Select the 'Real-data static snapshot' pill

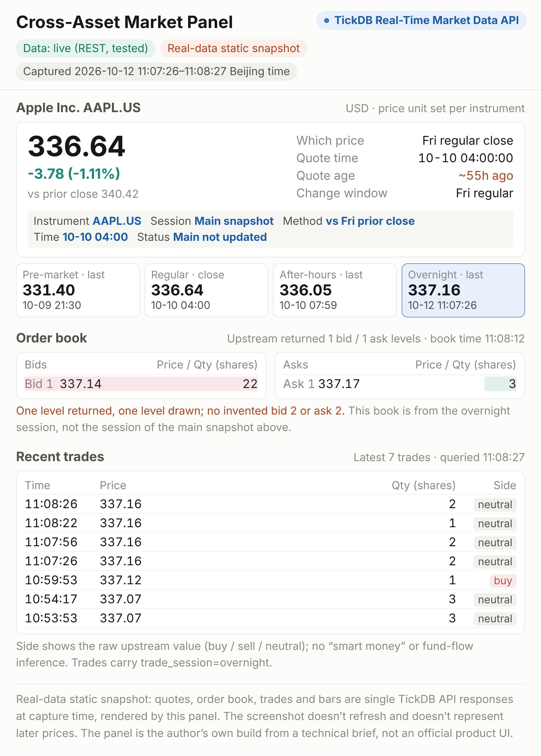pos(233,48)
